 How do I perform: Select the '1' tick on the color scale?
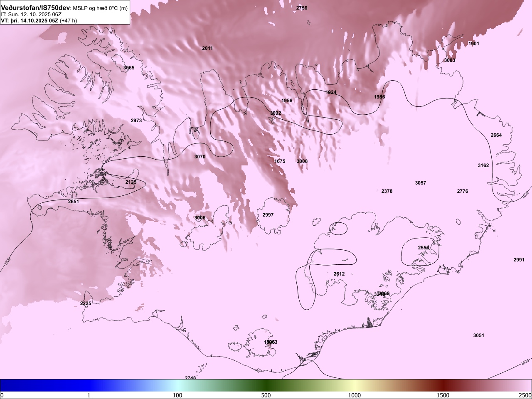pyautogui.click(x=89, y=395)
